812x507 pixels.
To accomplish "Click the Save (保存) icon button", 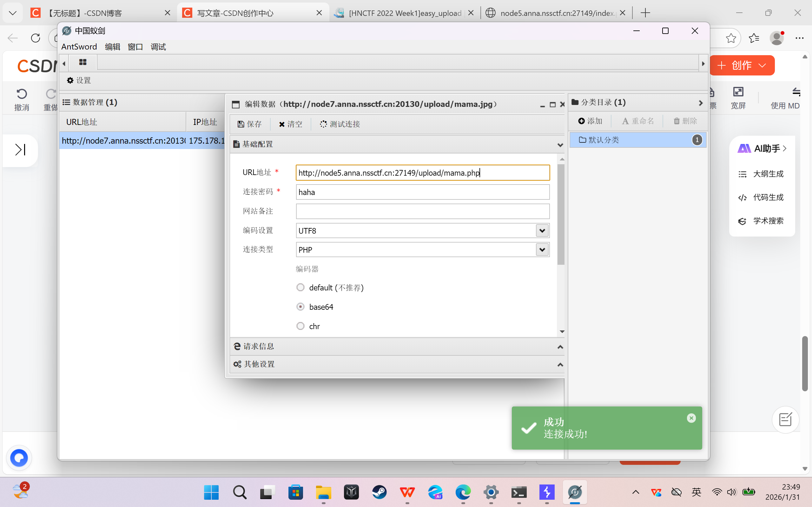I will click(x=241, y=124).
